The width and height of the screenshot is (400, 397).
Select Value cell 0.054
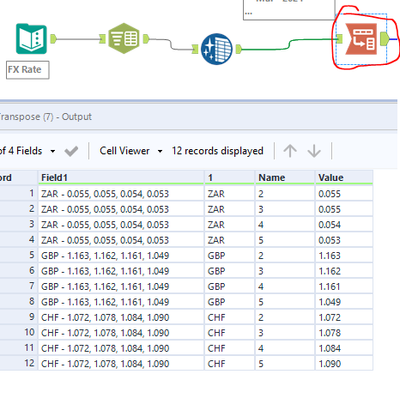pos(344,225)
